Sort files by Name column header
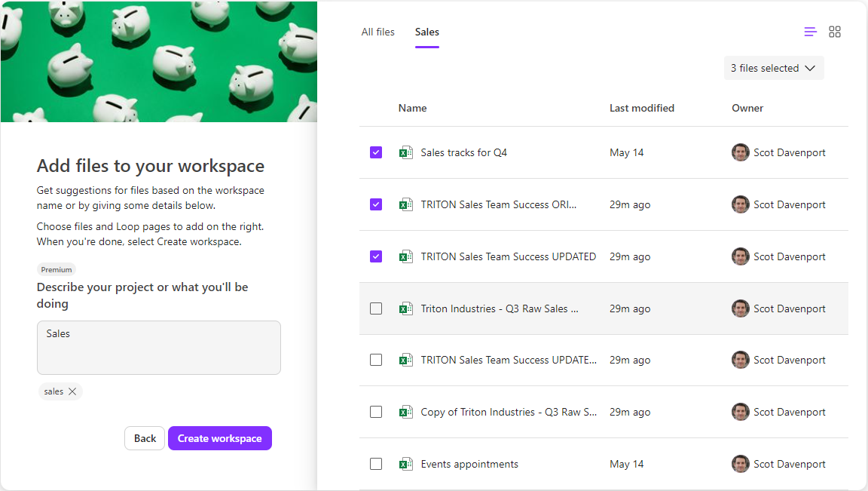This screenshot has width=868, height=491. point(412,108)
